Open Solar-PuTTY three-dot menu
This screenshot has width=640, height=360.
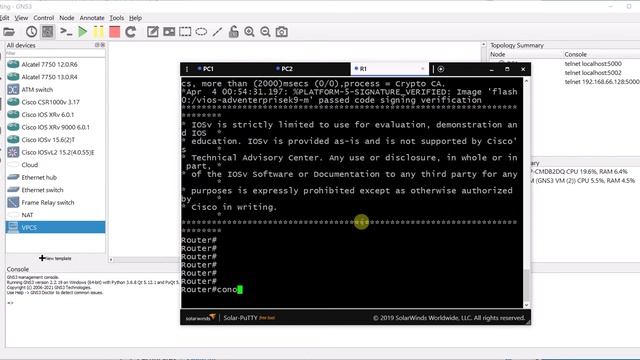(x=187, y=69)
